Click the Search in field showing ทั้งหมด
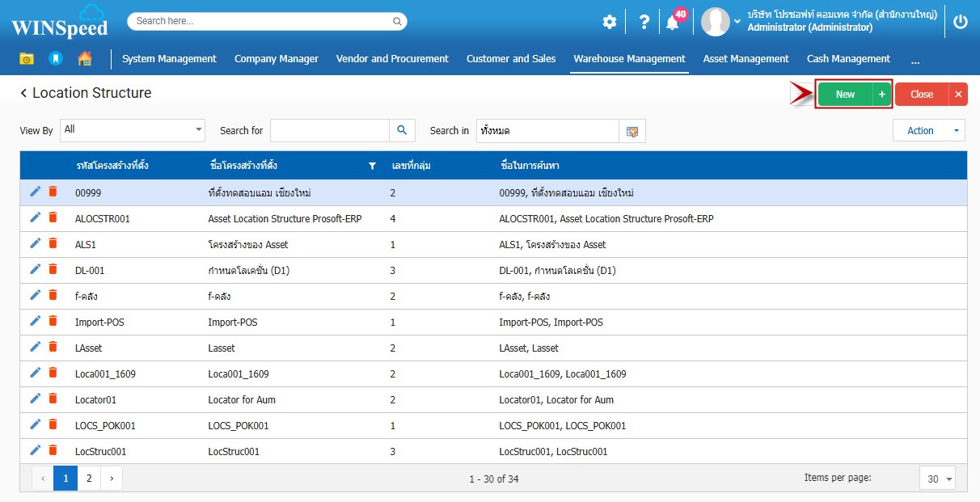This screenshot has height=502, width=980. 547,131
